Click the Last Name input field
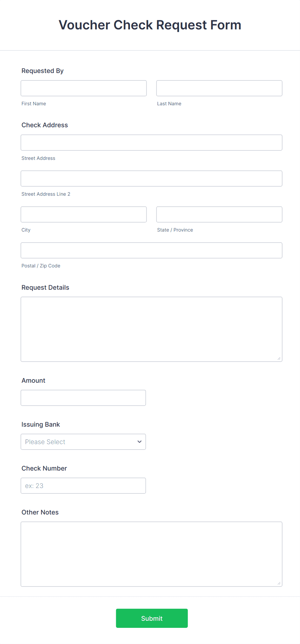This screenshot has width=300, height=644. [x=219, y=88]
